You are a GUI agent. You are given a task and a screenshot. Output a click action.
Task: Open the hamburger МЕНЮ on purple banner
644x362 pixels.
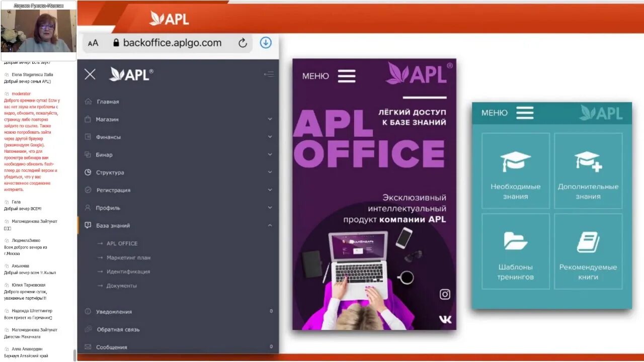pos(347,76)
